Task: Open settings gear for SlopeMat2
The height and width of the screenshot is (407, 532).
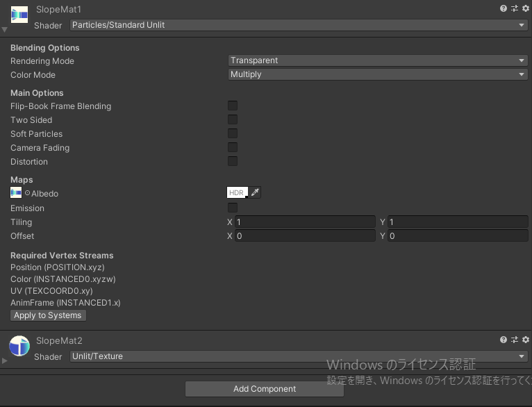Action: pos(526,340)
